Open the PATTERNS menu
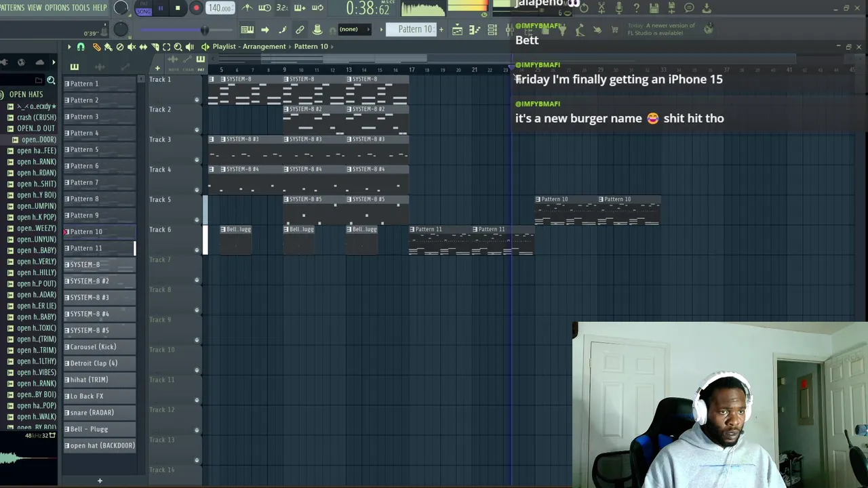Image resolution: width=868 pixels, height=488 pixels. click(12, 7)
